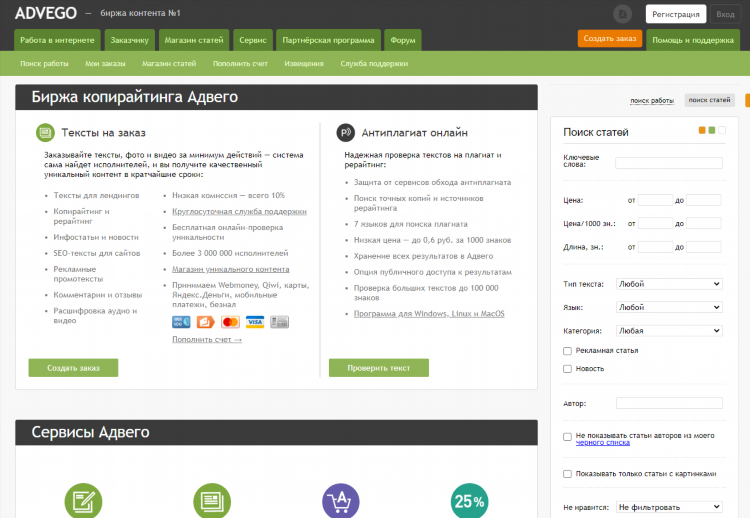The height and width of the screenshot is (518, 750).
Task: Click the purple shopping cart service icon
Action: point(341,500)
